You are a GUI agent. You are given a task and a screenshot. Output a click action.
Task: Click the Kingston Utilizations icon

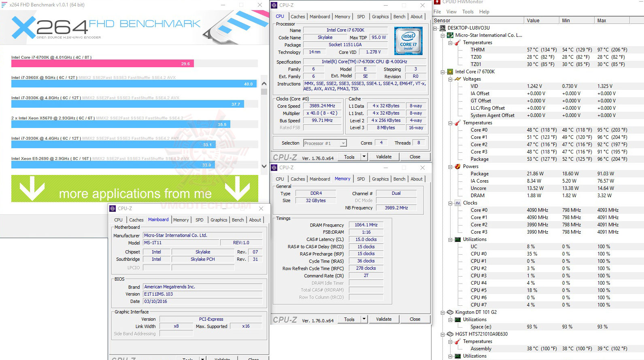(x=458, y=320)
